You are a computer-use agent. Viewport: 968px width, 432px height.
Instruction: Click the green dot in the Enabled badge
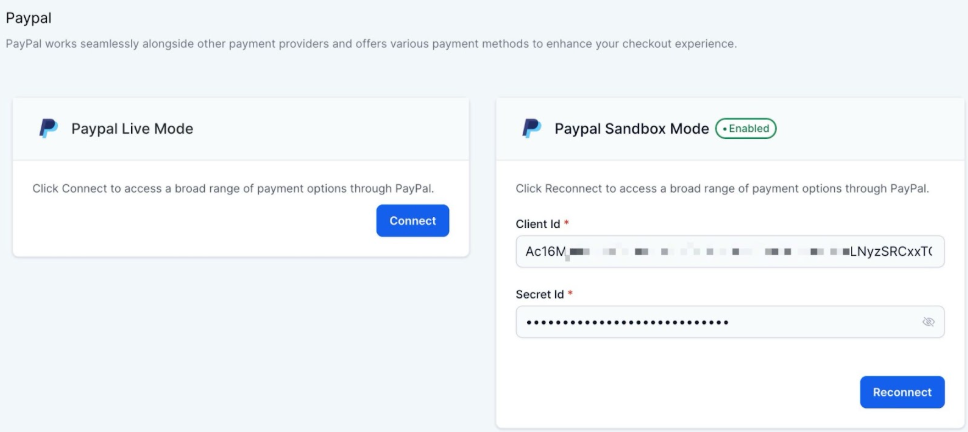pos(723,129)
